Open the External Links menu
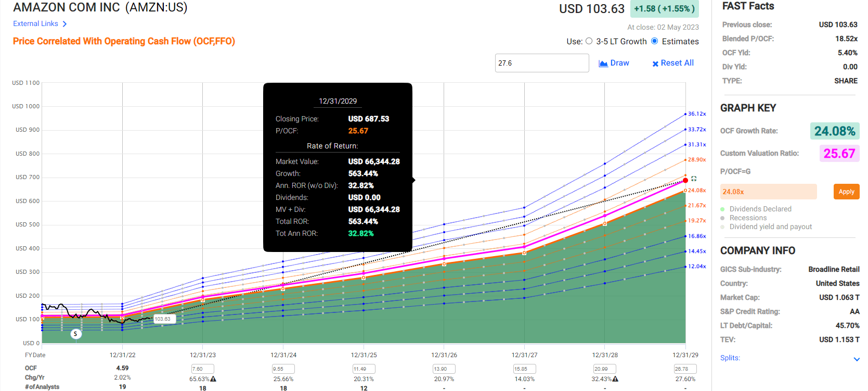Viewport: 868px width, 391px height. [x=40, y=23]
